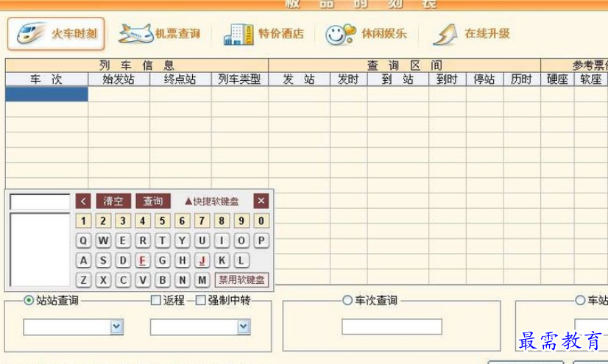Click the 列车类型 column header
608x364 pixels.
[240, 79]
